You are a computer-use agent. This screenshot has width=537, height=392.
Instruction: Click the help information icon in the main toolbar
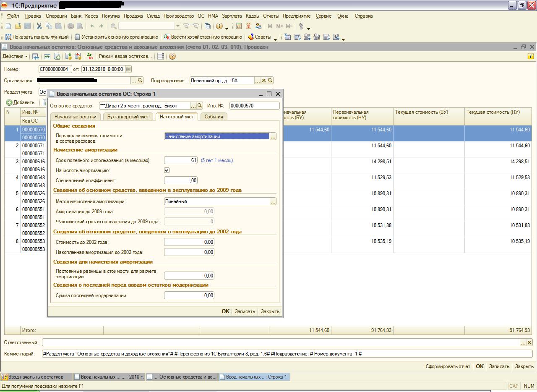(x=219, y=26)
